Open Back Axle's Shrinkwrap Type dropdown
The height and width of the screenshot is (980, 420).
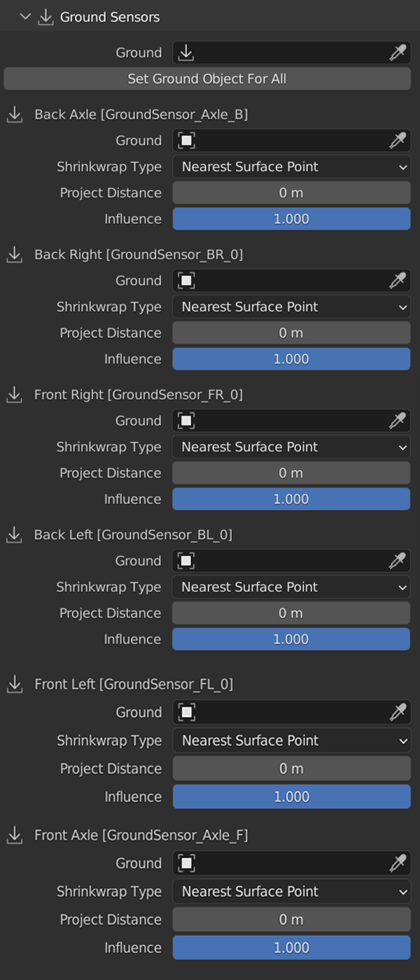pos(291,167)
